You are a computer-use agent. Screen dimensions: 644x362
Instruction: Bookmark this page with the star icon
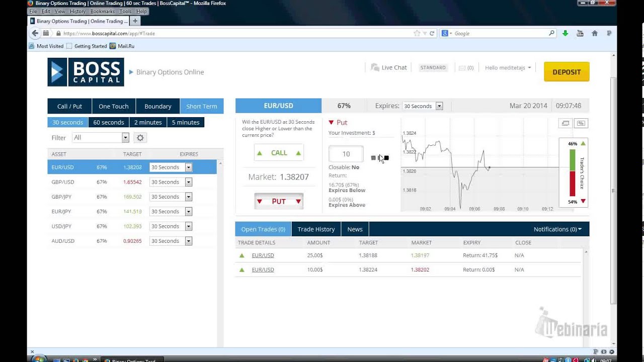(417, 33)
